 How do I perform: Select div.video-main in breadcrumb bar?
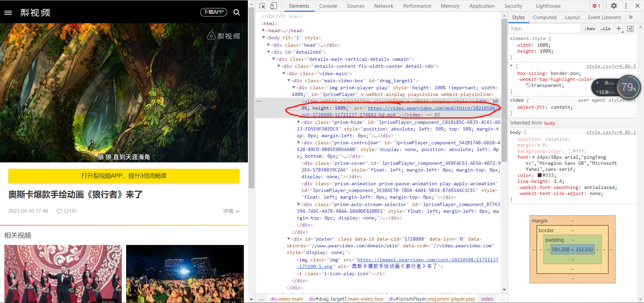(x=286, y=299)
